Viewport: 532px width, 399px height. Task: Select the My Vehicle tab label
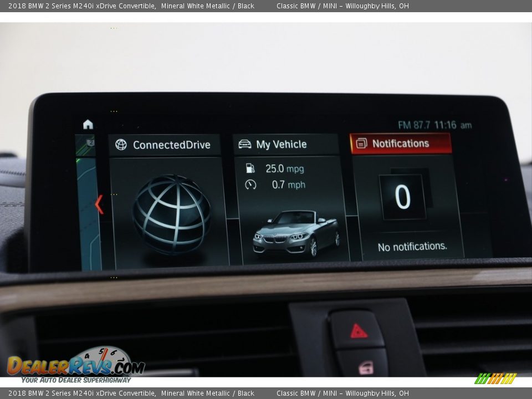coord(281,145)
